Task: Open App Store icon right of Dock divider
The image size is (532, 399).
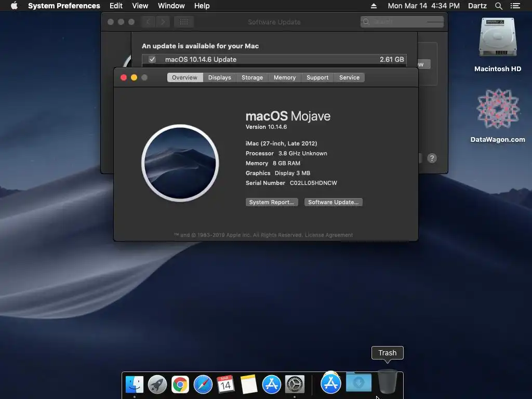Action: (331, 383)
